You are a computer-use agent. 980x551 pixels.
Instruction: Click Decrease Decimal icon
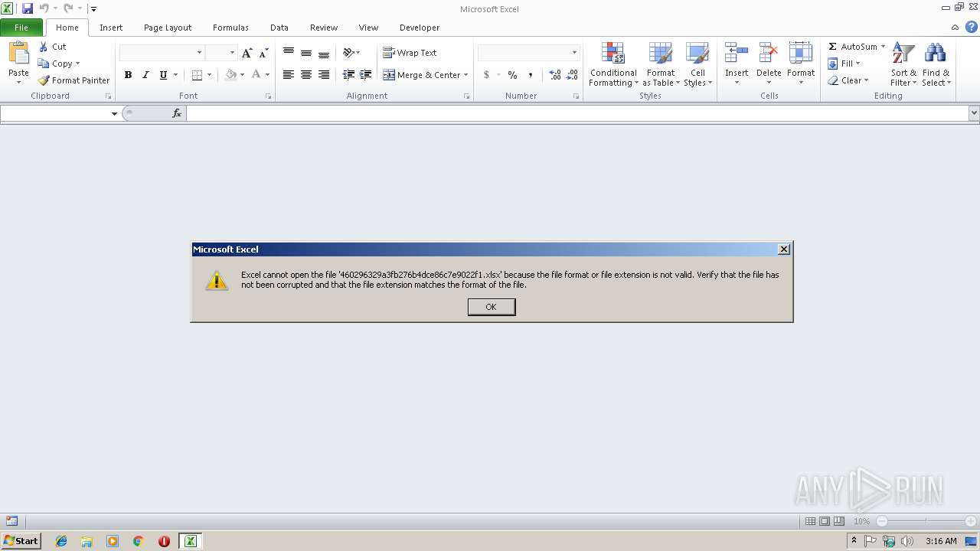pos(572,75)
